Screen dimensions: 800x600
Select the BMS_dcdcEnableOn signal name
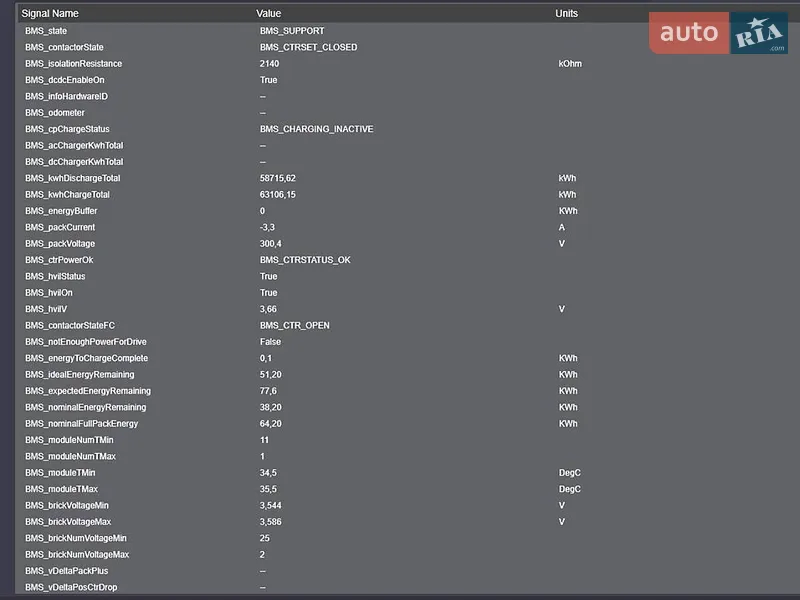pyautogui.click(x=65, y=80)
